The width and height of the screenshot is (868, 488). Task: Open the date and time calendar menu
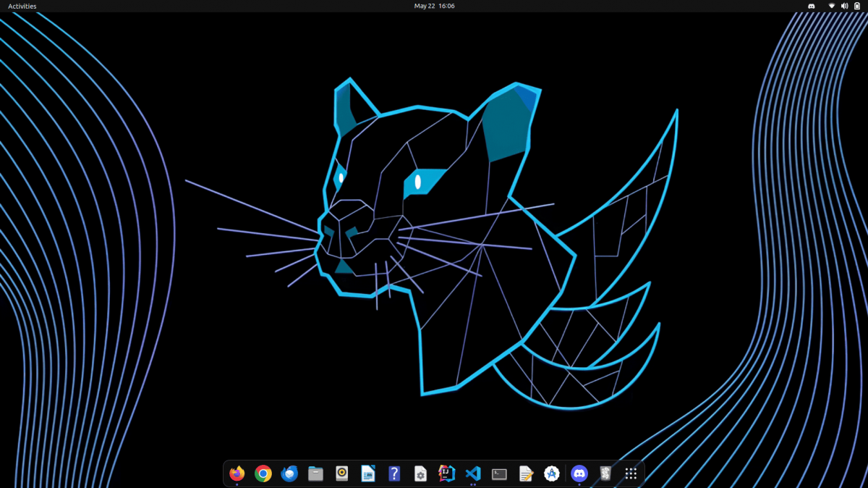coord(434,6)
